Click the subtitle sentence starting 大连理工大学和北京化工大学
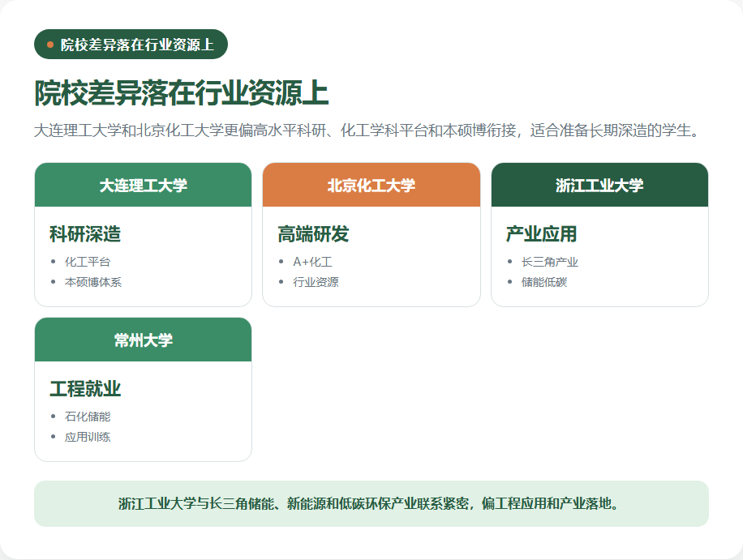 coord(367,130)
